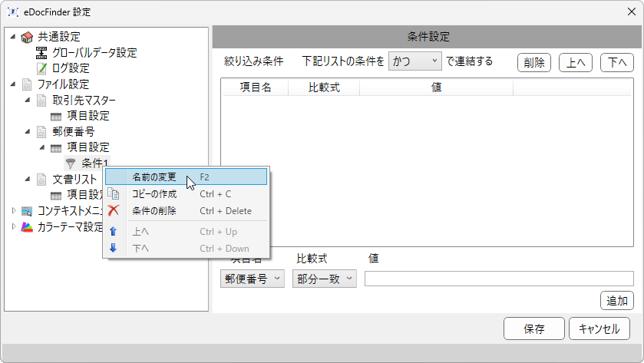This screenshot has width=644, height=363.
Task: Click the 値 text input field
Action: (499, 279)
